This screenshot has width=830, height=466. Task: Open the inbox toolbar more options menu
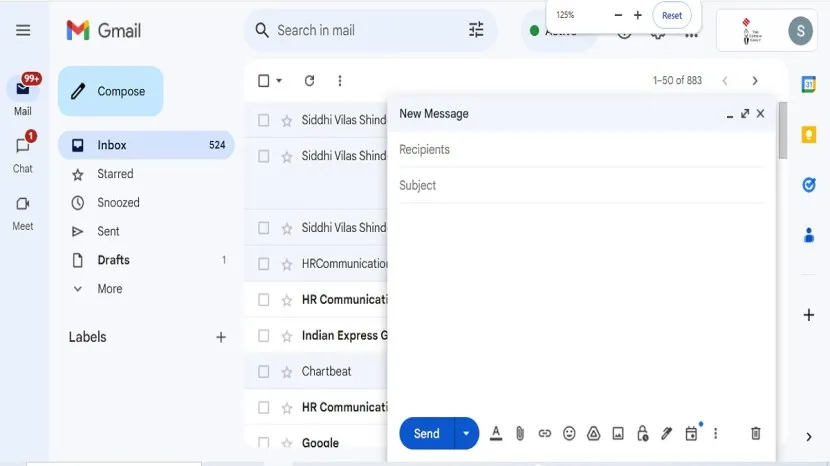(x=340, y=80)
